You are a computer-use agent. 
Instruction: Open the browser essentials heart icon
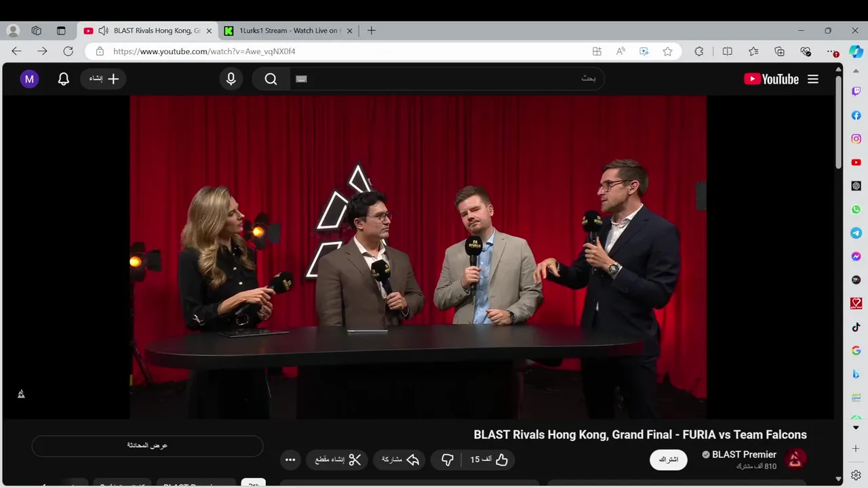coord(806,52)
